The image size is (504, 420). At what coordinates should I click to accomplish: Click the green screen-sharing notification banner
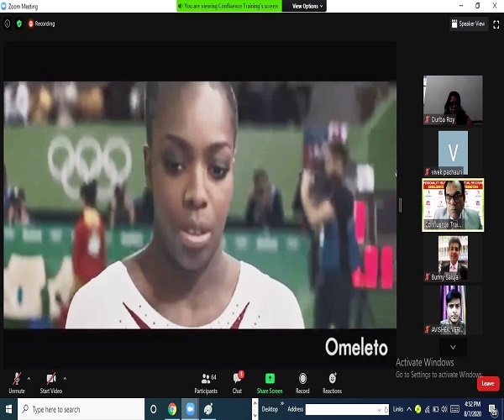coord(229,6)
